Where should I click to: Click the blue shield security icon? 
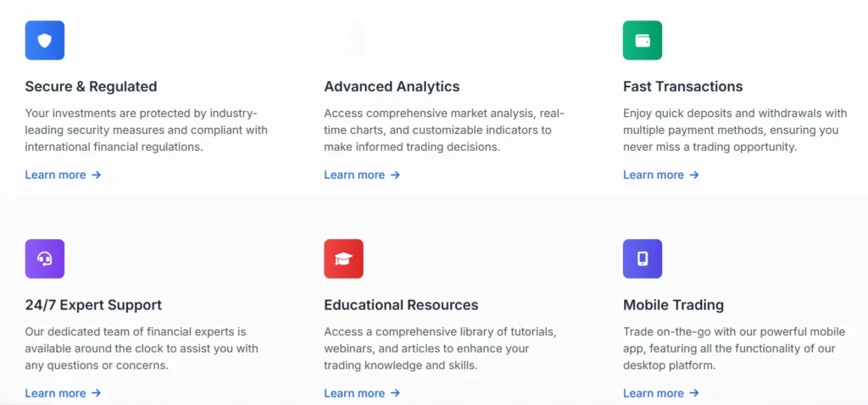coord(45,41)
